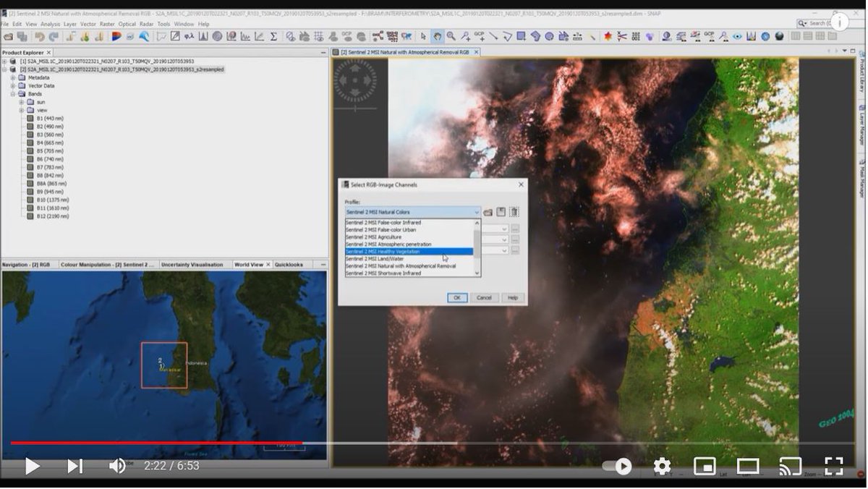Toggle the YouTube autoplay switch
Image resolution: width=868 pixels, height=489 pixels.
pos(617,466)
